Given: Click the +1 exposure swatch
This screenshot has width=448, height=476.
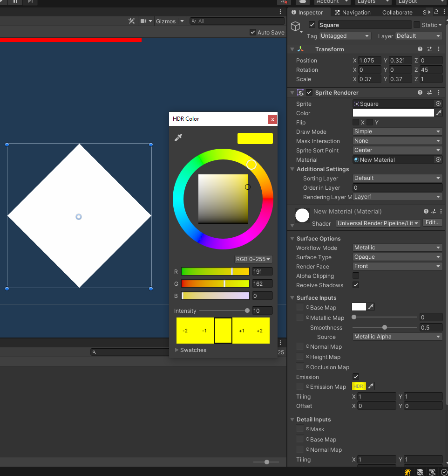Looking at the screenshot, I should point(242,331).
